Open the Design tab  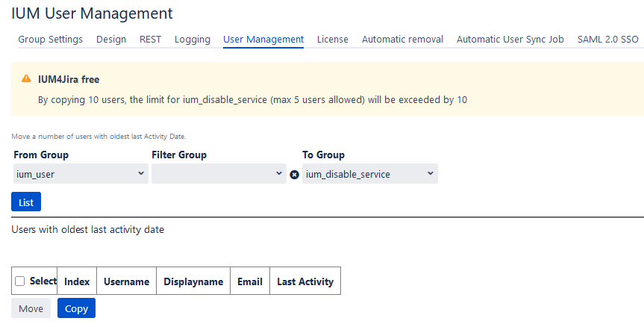pyautogui.click(x=111, y=40)
